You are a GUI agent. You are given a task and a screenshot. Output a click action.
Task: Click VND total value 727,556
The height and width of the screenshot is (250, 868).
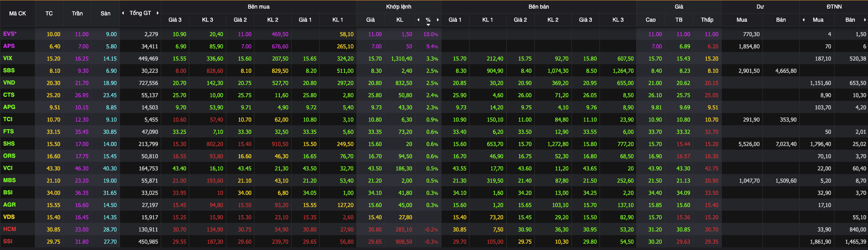tap(148, 83)
